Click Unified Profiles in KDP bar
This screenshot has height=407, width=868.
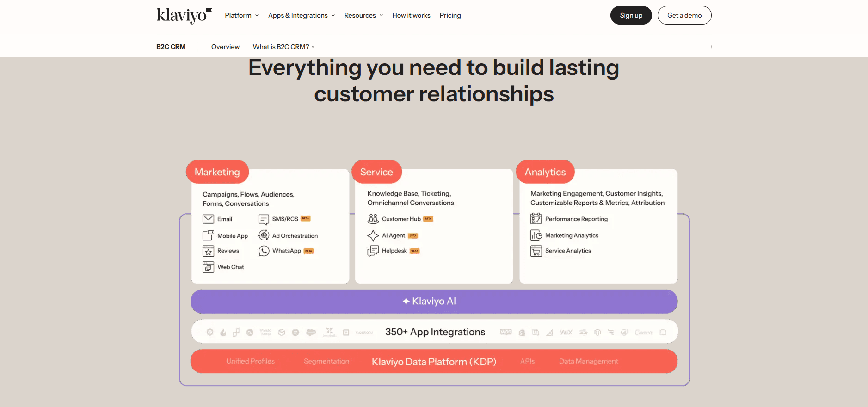point(250,361)
